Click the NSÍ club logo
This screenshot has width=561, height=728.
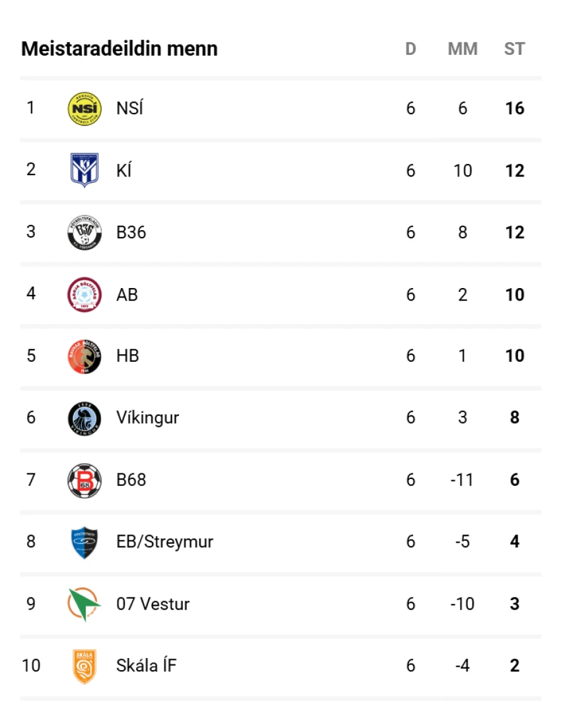pos(84,108)
